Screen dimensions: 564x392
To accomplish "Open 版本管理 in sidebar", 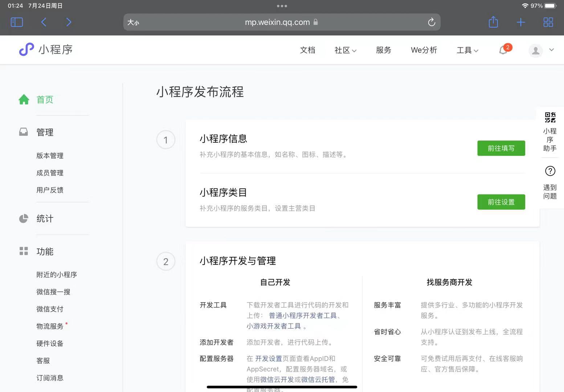I will 50,155.
